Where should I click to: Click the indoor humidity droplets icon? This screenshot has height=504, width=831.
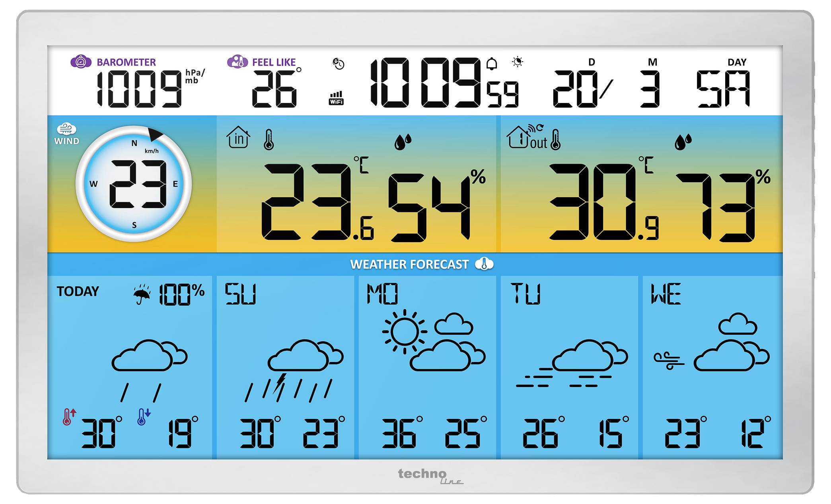coord(403,142)
